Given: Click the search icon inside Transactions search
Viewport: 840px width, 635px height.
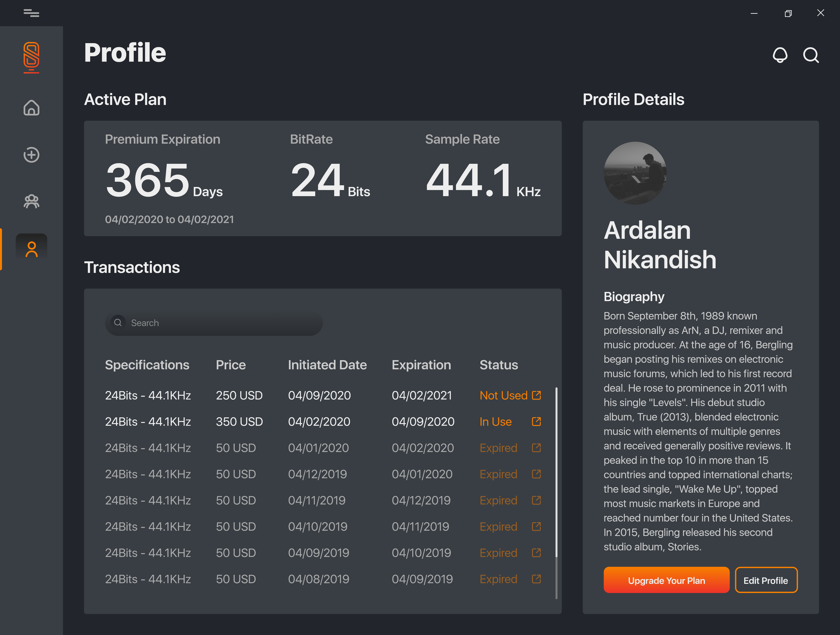Looking at the screenshot, I should click(118, 323).
